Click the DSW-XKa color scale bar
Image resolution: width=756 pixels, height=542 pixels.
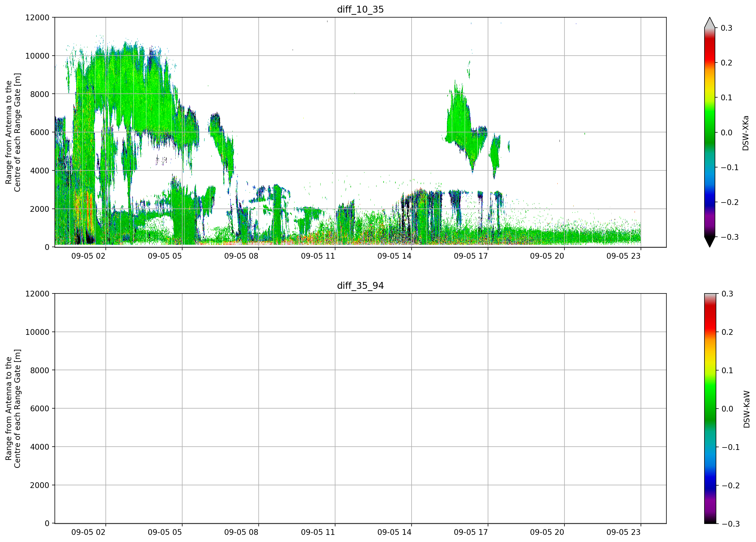pos(710,132)
